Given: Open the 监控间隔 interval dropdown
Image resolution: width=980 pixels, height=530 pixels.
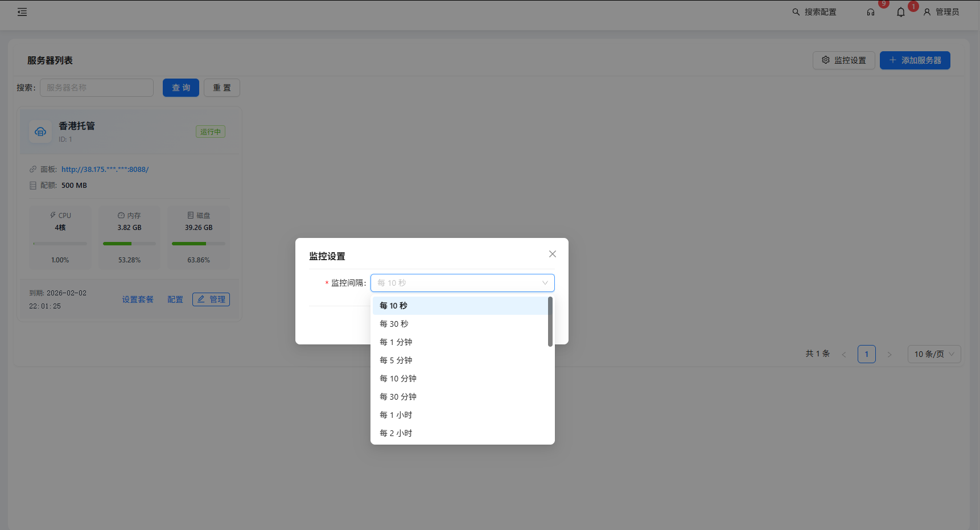Looking at the screenshot, I should click(462, 282).
